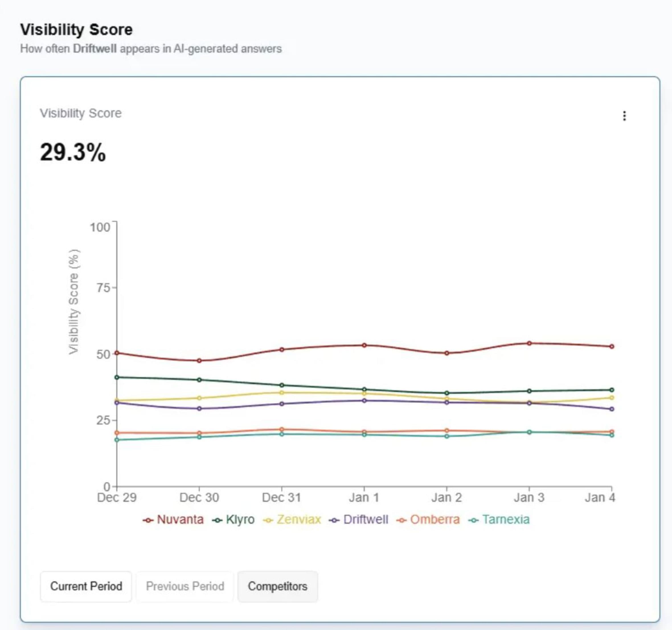Image resolution: width=672 pixels, height=630 pixels.
Task: Select Zenviax's Dec 31 data point
Action: coord(282,393)
